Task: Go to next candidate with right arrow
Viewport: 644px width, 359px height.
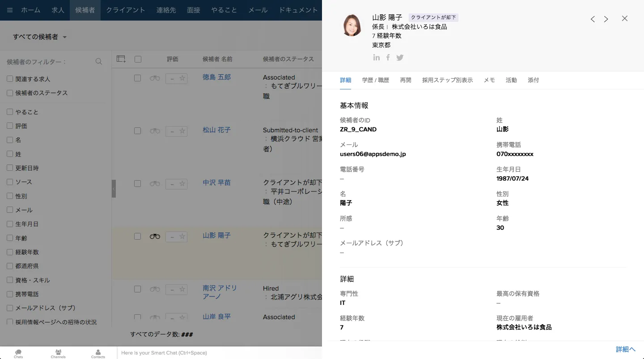Action: point(606,19)
